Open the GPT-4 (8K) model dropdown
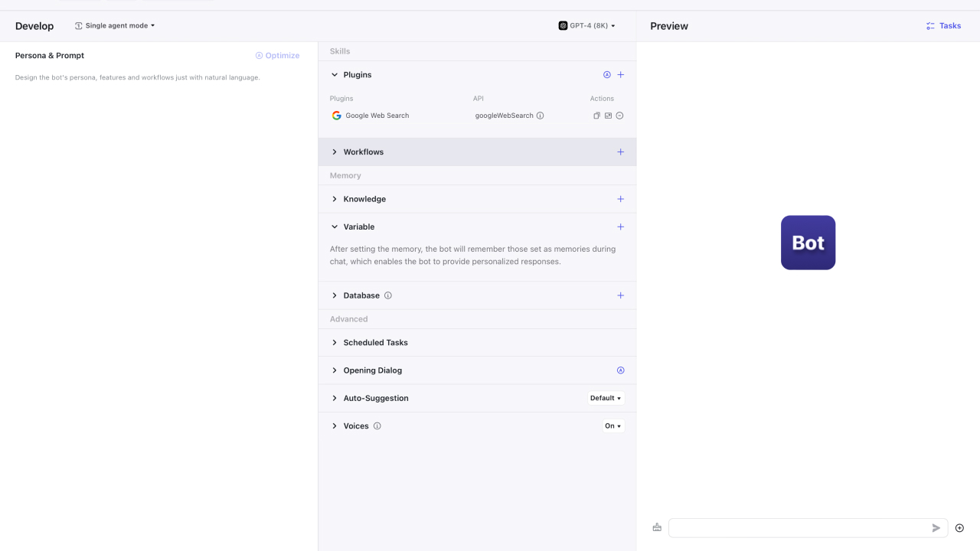Viewport: 980px width, 551px height. 587,26
